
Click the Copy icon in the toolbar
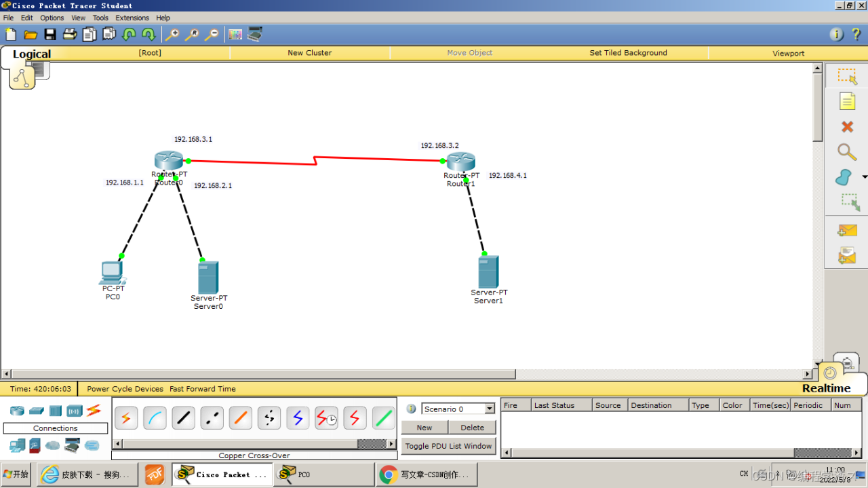[x=90, y=34]
